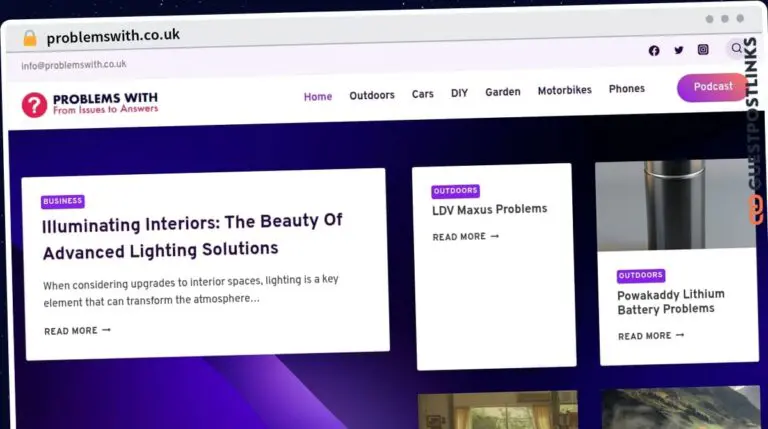Click the search magnifier icon

(x=737, y=48)
